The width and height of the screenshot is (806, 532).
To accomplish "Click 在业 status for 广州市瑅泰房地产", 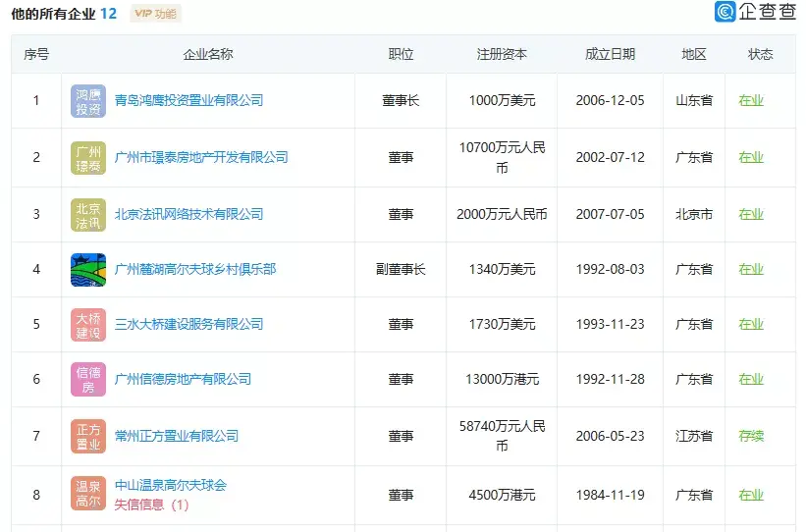I will coord(751,157).
